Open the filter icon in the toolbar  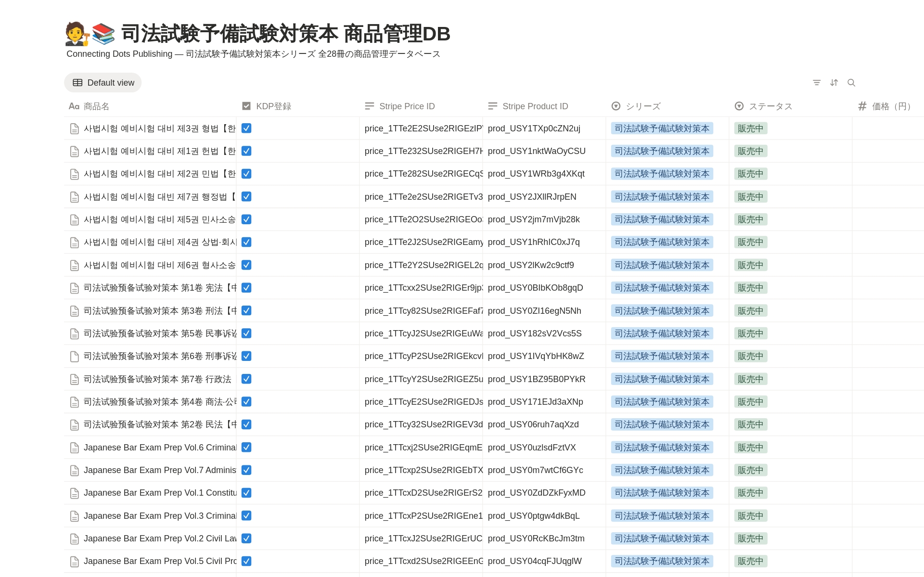[817, 83]
